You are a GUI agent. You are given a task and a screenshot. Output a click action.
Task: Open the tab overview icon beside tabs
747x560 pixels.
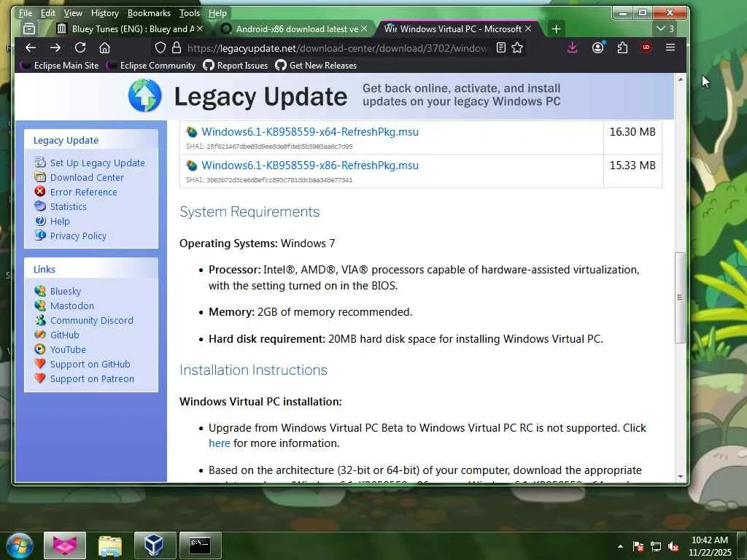pyautogui.click(x=29, y=29)
